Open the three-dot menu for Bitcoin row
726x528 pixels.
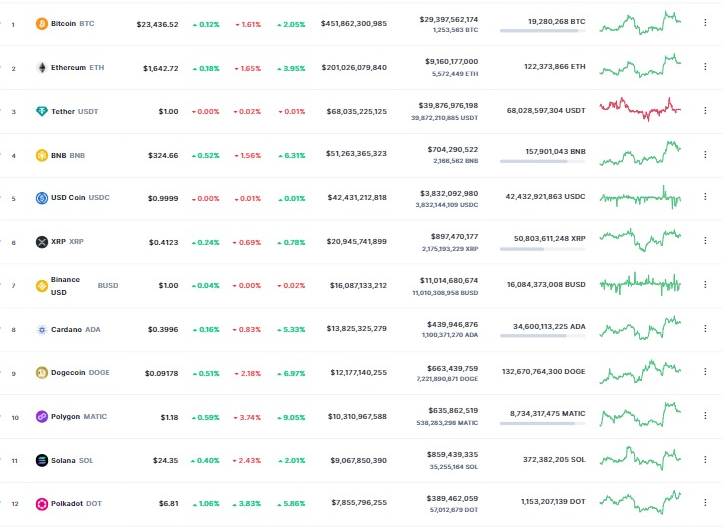click(705, 22)
